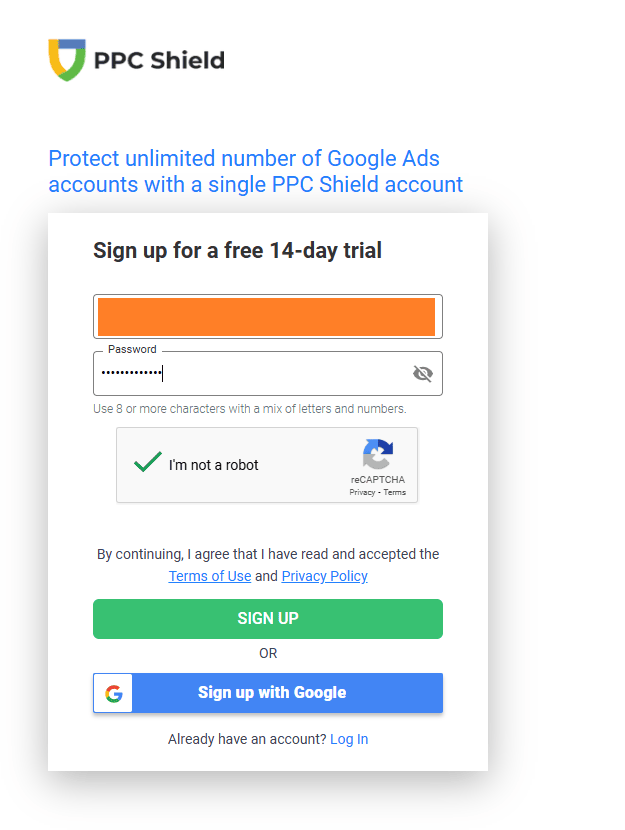Click the PPC Shield brand name text

pyautogui.click(x=159, y=60)
